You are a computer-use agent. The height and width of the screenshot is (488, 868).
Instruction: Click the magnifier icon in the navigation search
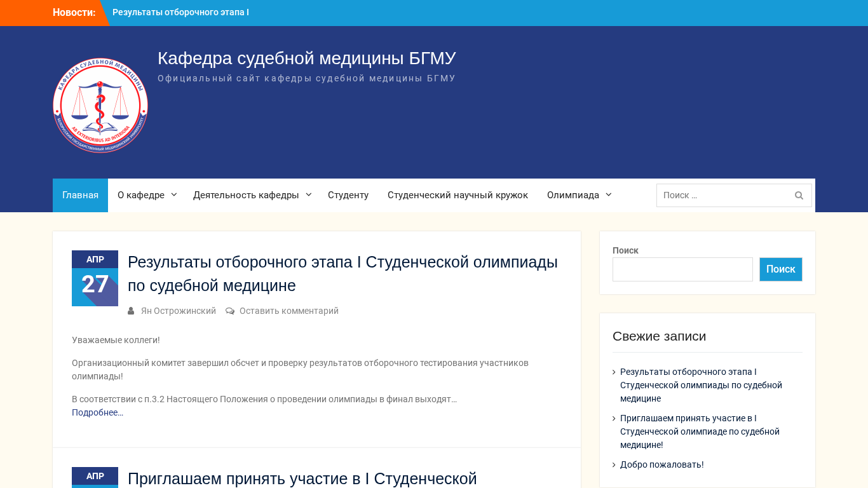click(799, 196)
